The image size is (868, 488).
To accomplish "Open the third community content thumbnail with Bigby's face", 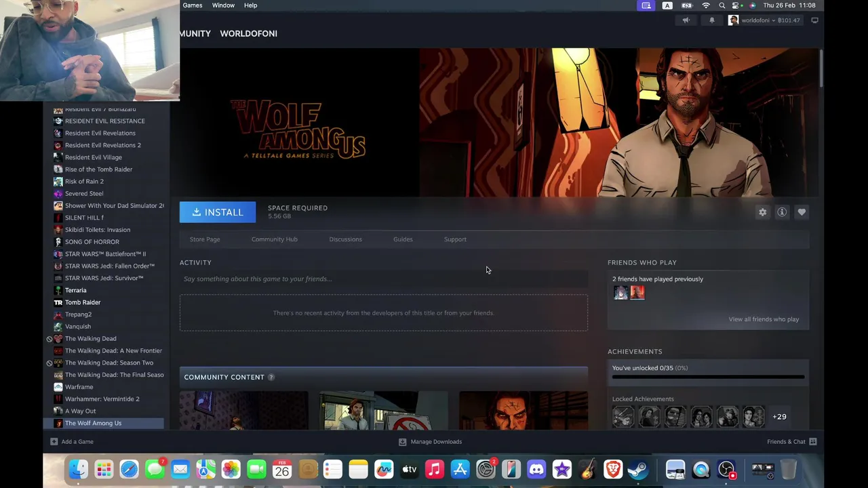I will tap(524, 410).
